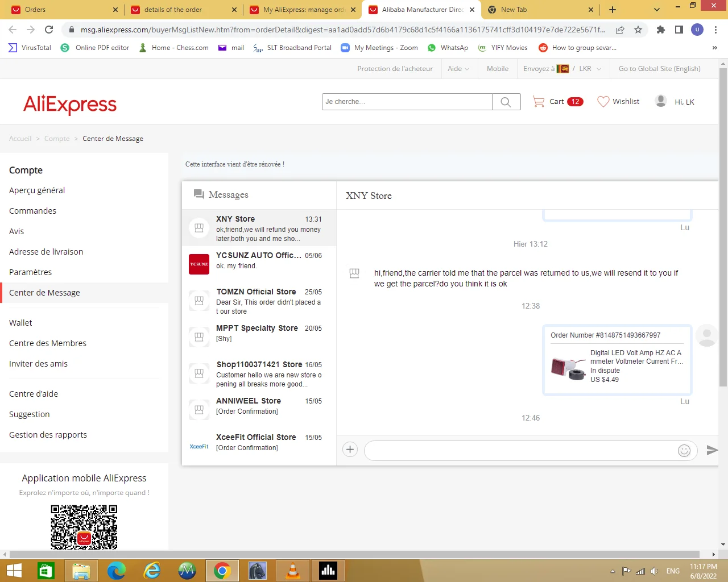Image resolution: width=728 pixels, height=582 pixels.
Task: Click the message text input box
Action: [520, 451]
